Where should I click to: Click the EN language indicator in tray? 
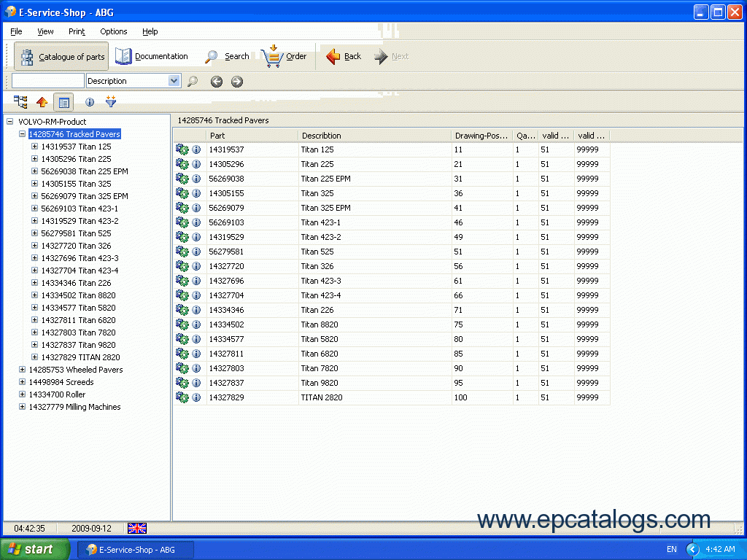pyautogui.click(x=671, y=549)
